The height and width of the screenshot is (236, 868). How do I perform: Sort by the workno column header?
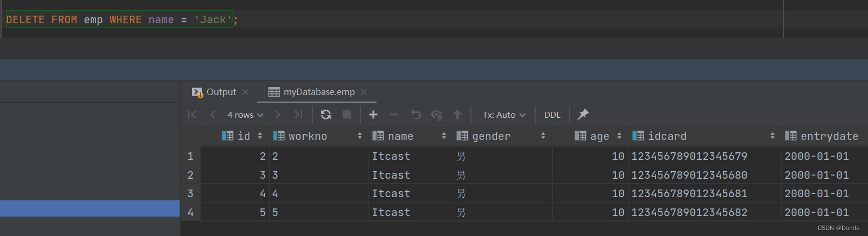(308, 136)
